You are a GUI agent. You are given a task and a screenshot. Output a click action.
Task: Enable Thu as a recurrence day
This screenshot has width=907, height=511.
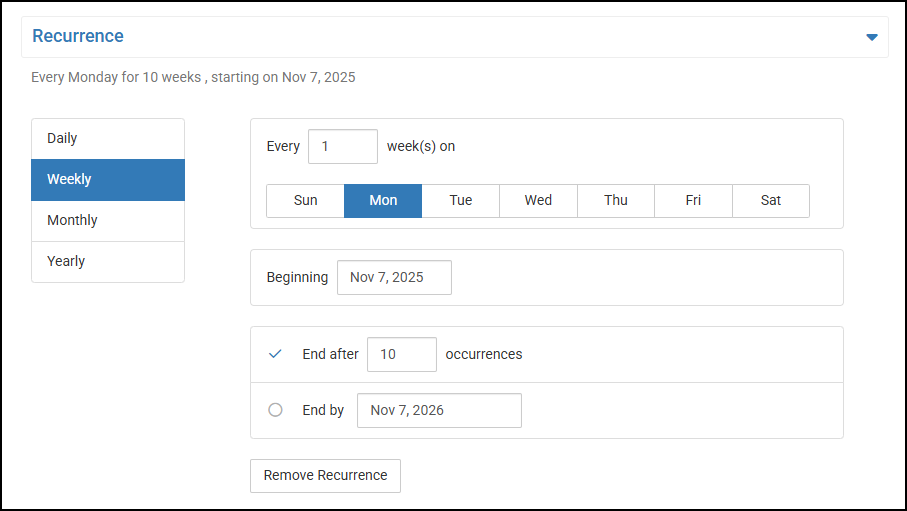pos(616,201)
